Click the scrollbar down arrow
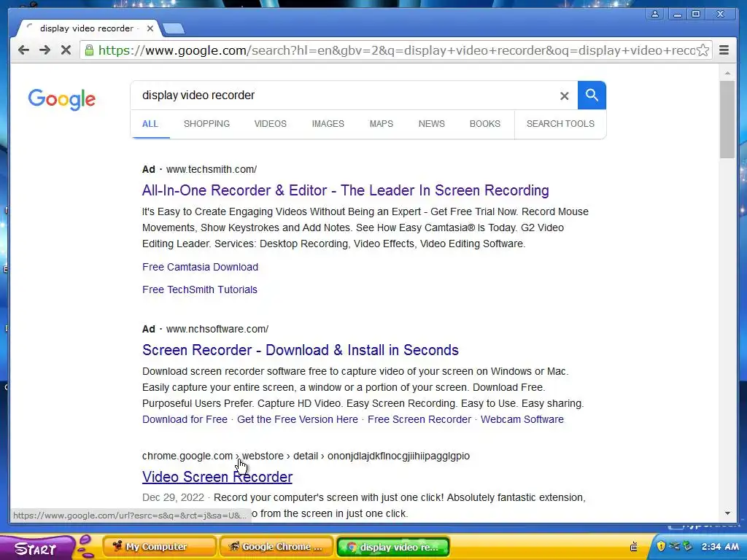Screen dimensions: 747x560 [x=727, y=513]
